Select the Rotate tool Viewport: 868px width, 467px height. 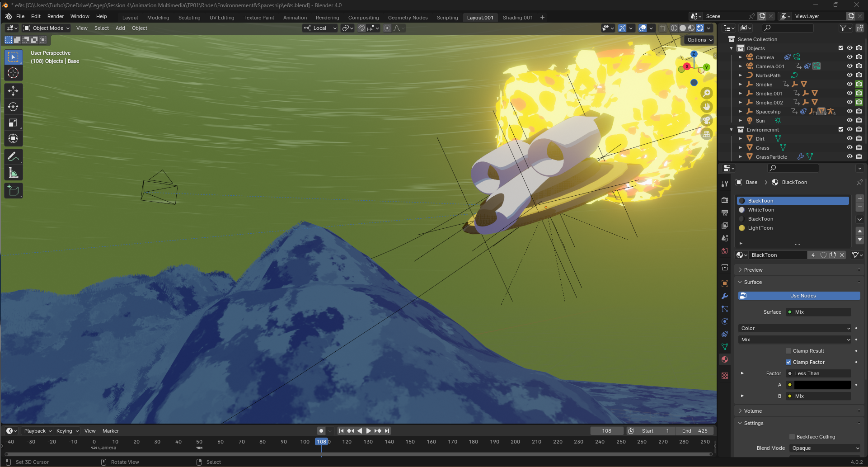(13, 107)
